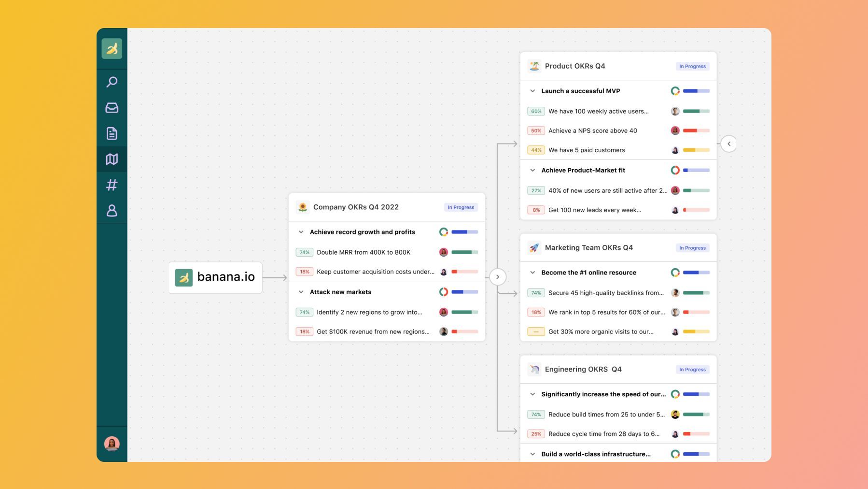The height and width of the screenshot is (489, 868).
Task: Click the dash badge on Get 30% more organic visits
Action: [536, 331]
